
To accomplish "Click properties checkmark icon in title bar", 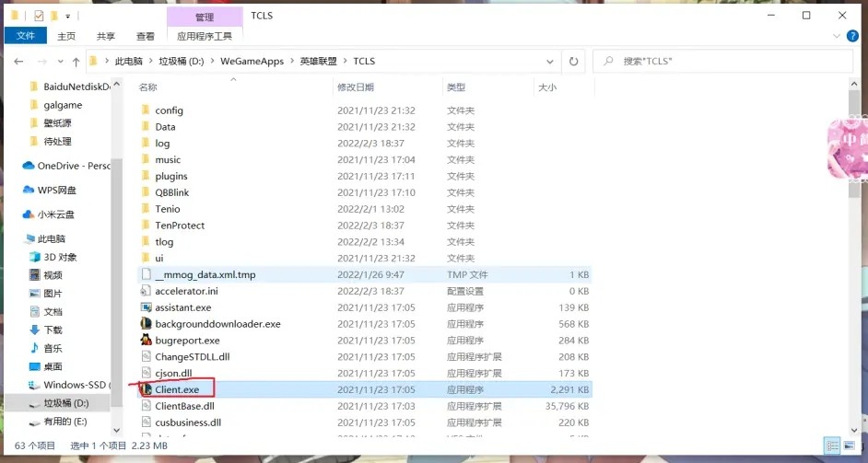I will click(39, 16).
